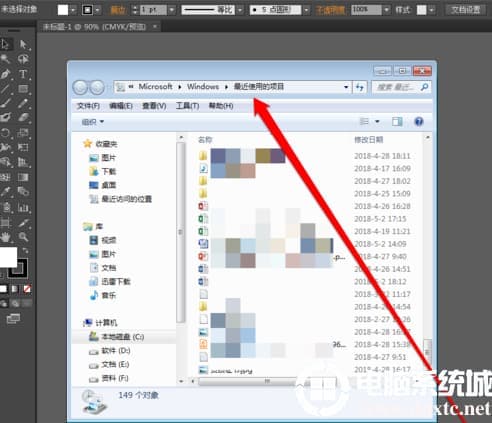Screen dimensions: 492x423
Task: Open the view options dropdown arrow
Action: pos(377,122)
